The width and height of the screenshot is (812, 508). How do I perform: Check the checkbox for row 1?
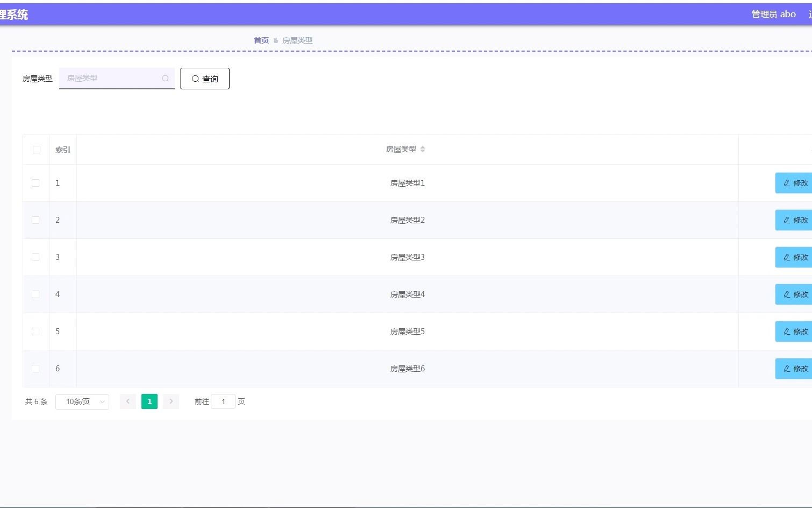tap(35, 183)
